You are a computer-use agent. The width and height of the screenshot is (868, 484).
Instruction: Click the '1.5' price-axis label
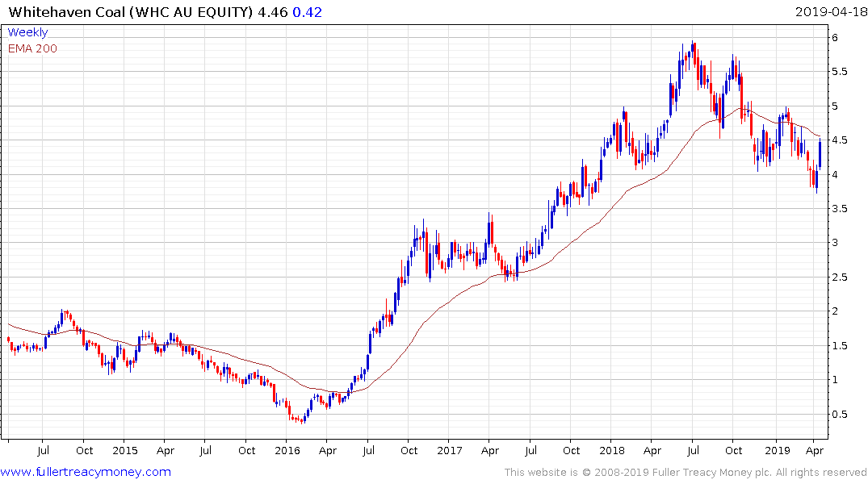tap(840, 346)
